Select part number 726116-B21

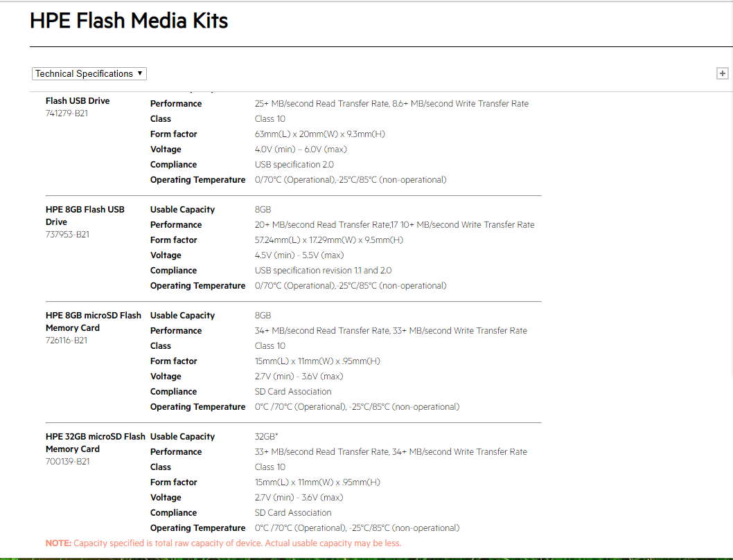(67, 341)
